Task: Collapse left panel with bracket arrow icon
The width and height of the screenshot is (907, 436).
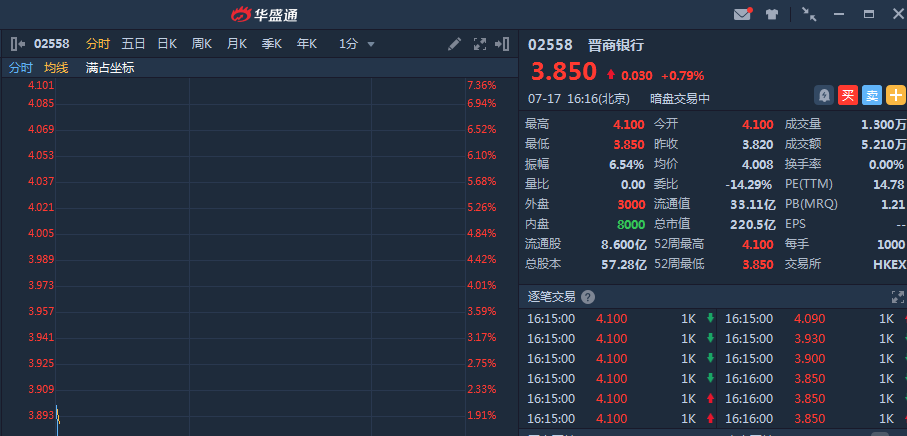Action: 18,44
